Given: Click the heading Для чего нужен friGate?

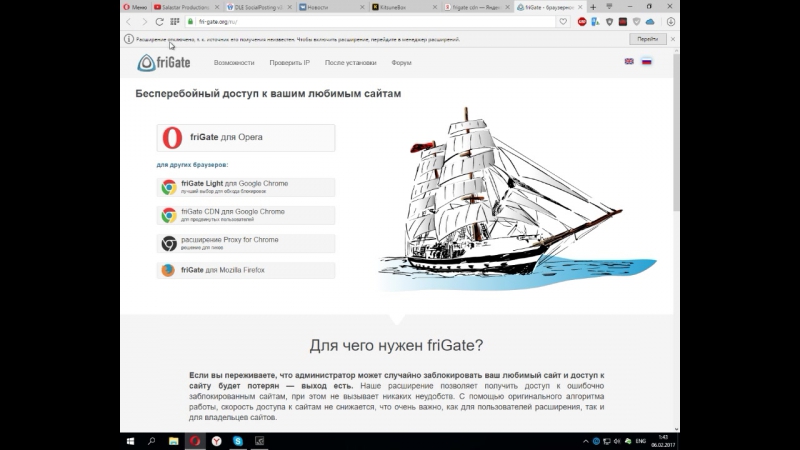Looking at the screenshot, I should click(396, 345).
